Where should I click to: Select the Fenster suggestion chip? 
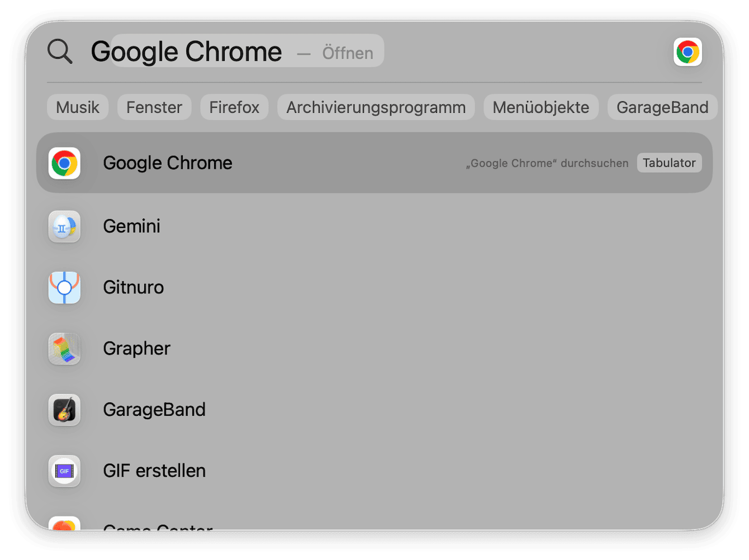coord(154,107)
